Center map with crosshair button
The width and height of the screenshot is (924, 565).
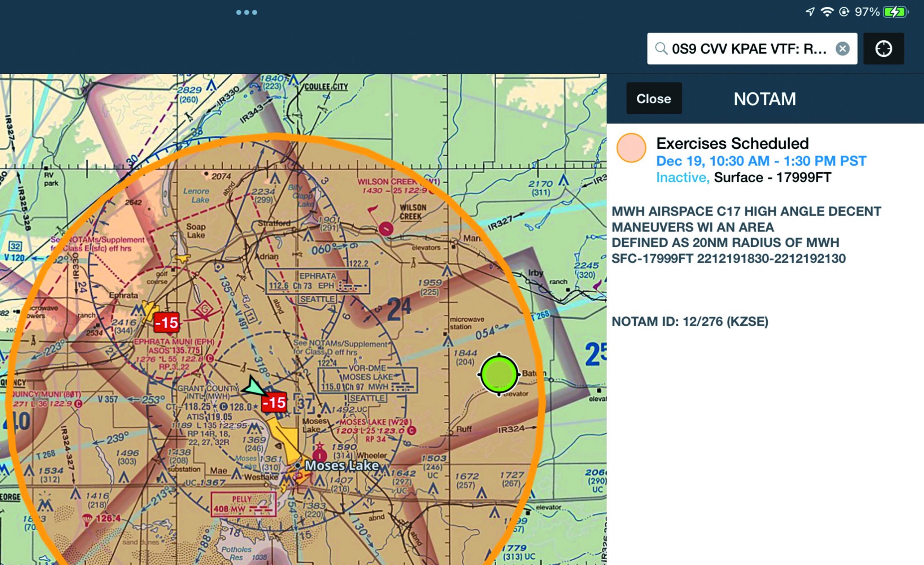pos(884,49)
